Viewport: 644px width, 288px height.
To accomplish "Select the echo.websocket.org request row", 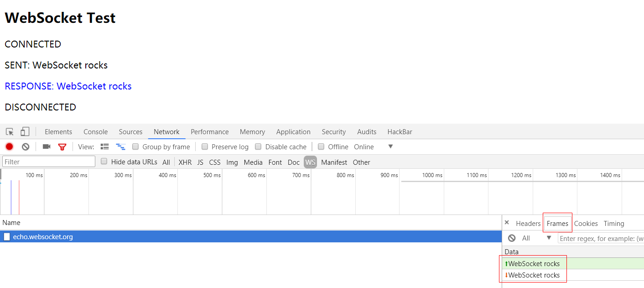I will pyautogui.click(x=43, y=236).
